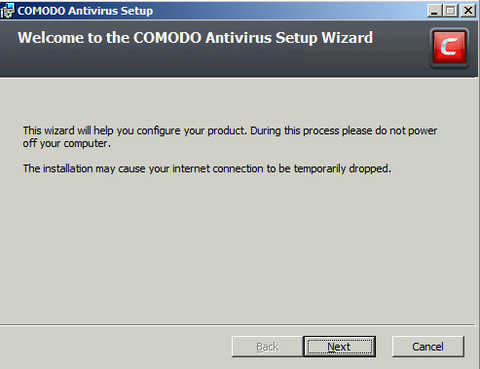Click the 'off your computer.' text line
The image size is (480, 369).
(67, 143)
